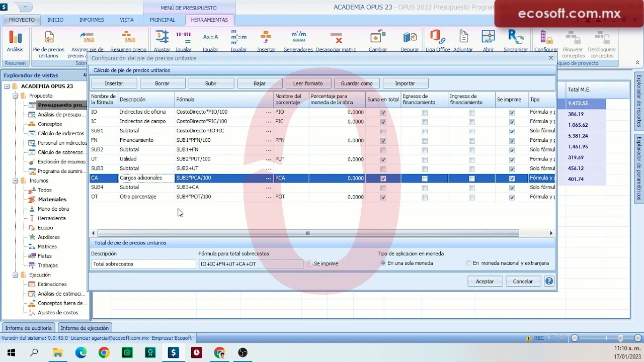Click the Insertar ribbon icon
This screenshot has width=644, height=362.
266,41
